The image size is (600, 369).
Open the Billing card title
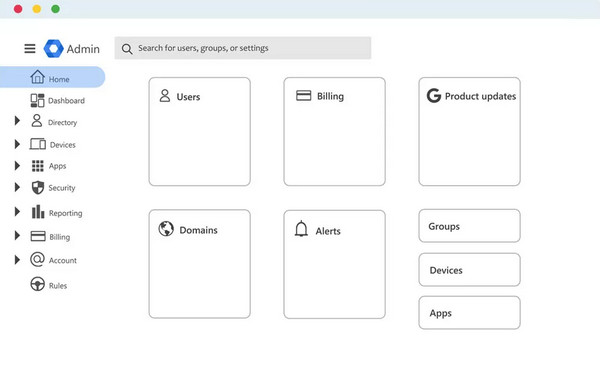(330, 96)
